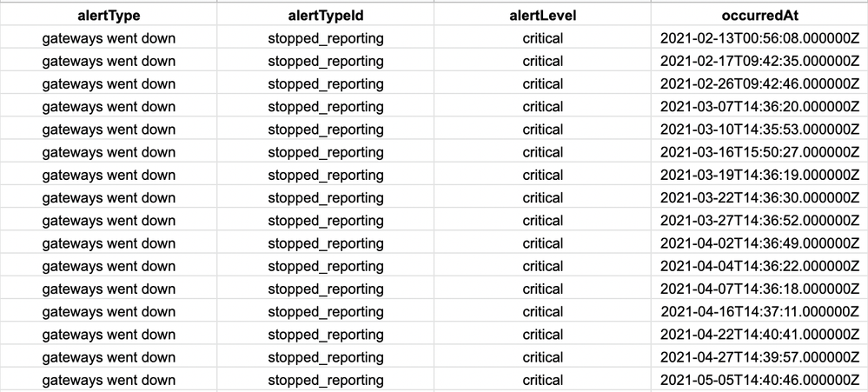
Task: Click the alertType column header
Action: point(109,15)
